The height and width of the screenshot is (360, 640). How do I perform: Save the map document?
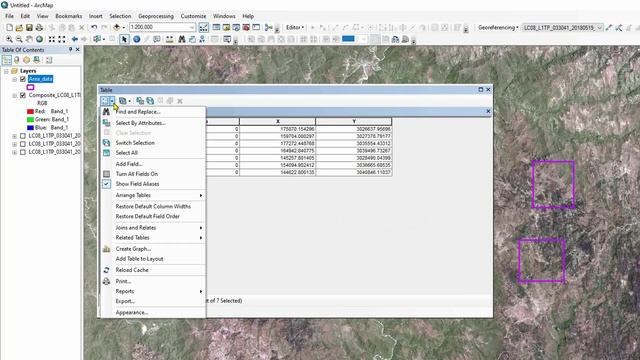pyautogui.click(x=29, y=28)
